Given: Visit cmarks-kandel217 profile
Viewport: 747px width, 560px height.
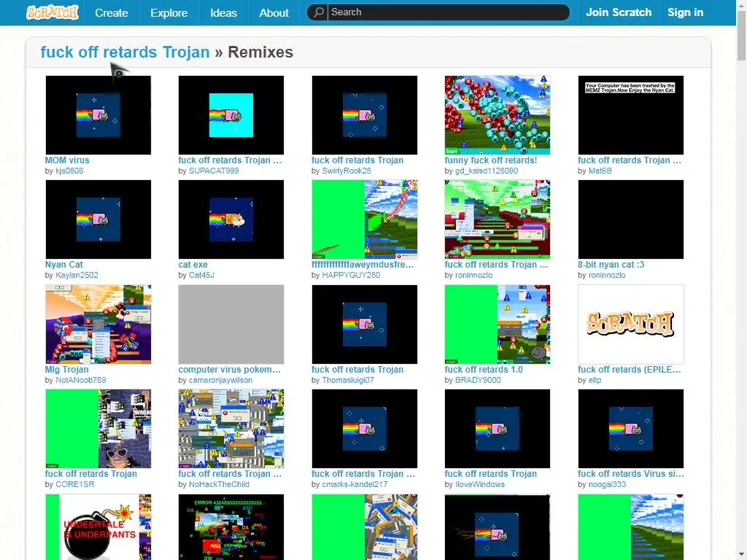Looking at the screenshot, I should pos(355,484).
